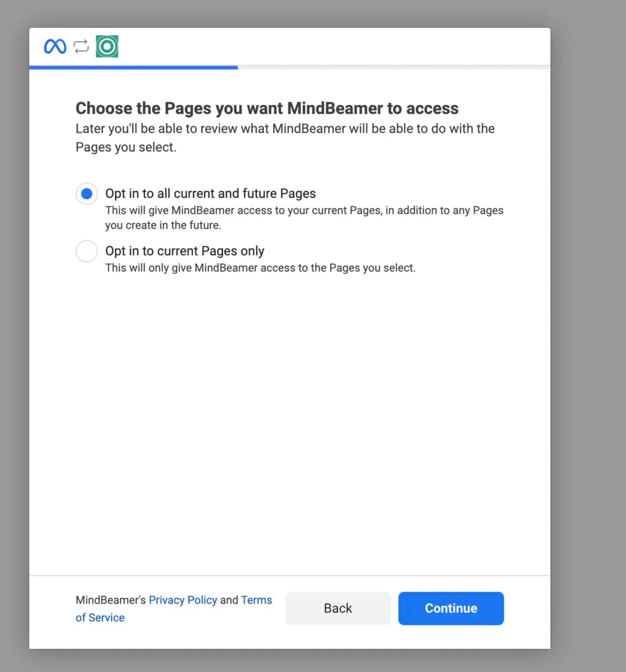Image resolution: width=626 pixels, height=672 pixels.
Task: Click the exchange arrows icon
Action: [81, 46]
